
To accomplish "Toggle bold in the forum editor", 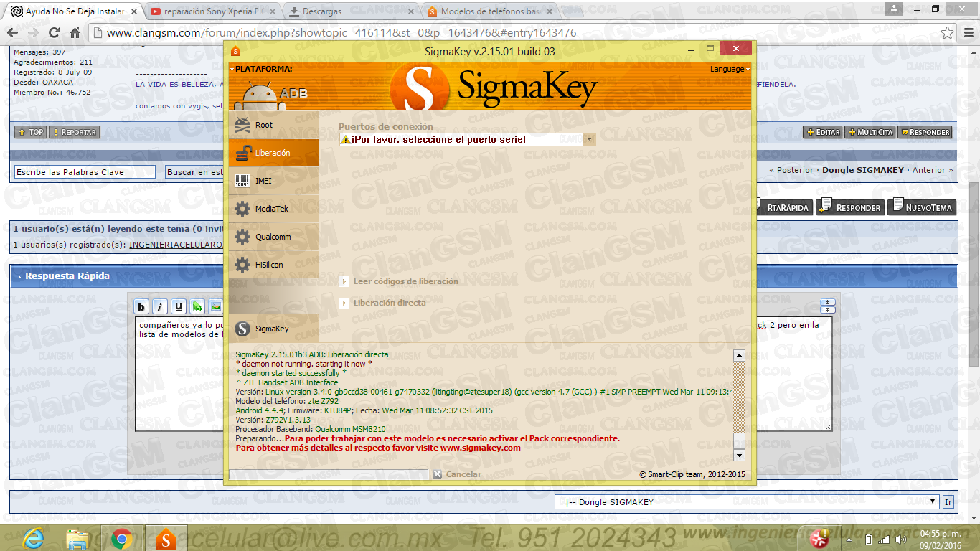I will 142,306.
